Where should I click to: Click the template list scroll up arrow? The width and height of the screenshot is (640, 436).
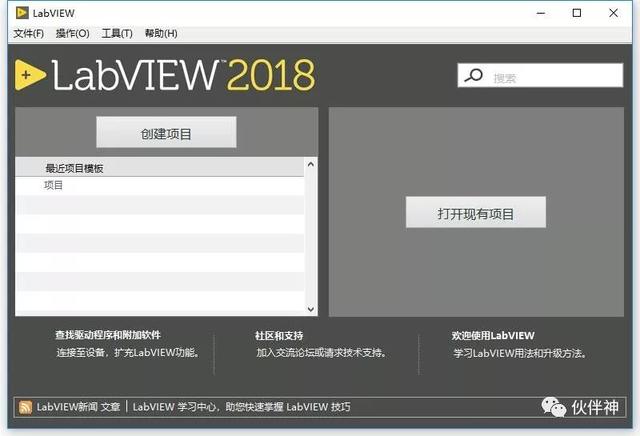click(x=311, y=164)
